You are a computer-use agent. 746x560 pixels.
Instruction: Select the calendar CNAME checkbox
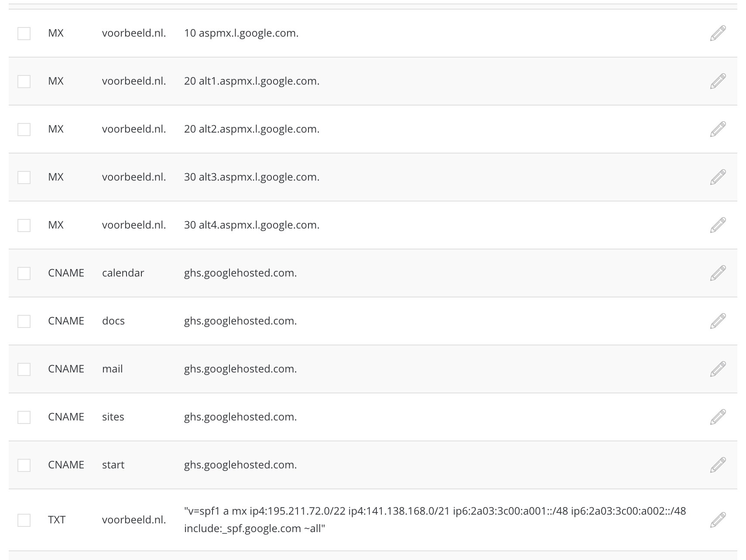click(x=24, y=273)
